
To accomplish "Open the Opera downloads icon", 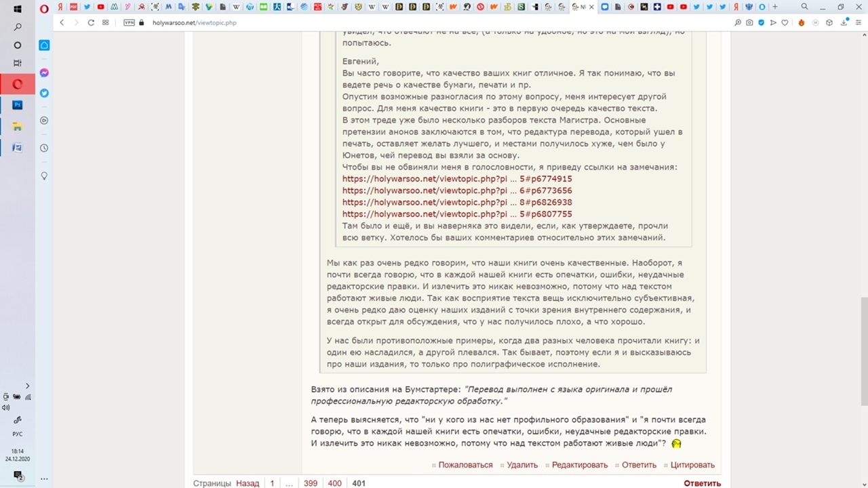I will tap(842, 22).
